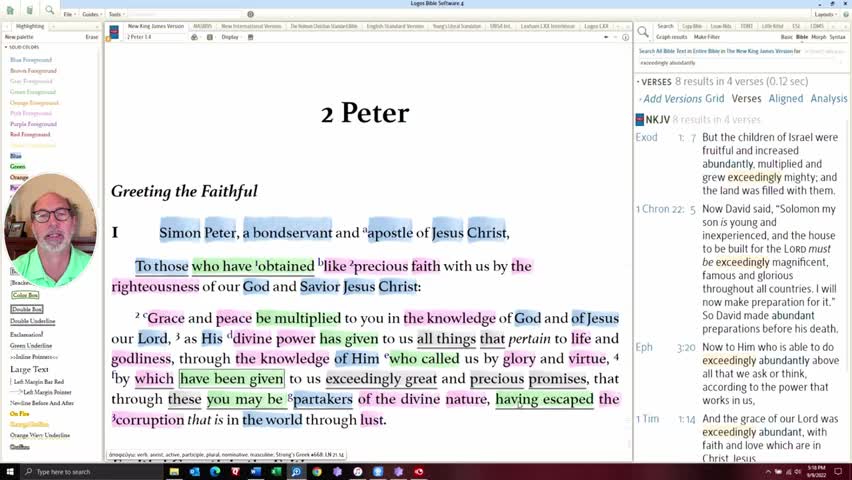
Task: Click the green help icon beside Layouts
Action: 845,14
